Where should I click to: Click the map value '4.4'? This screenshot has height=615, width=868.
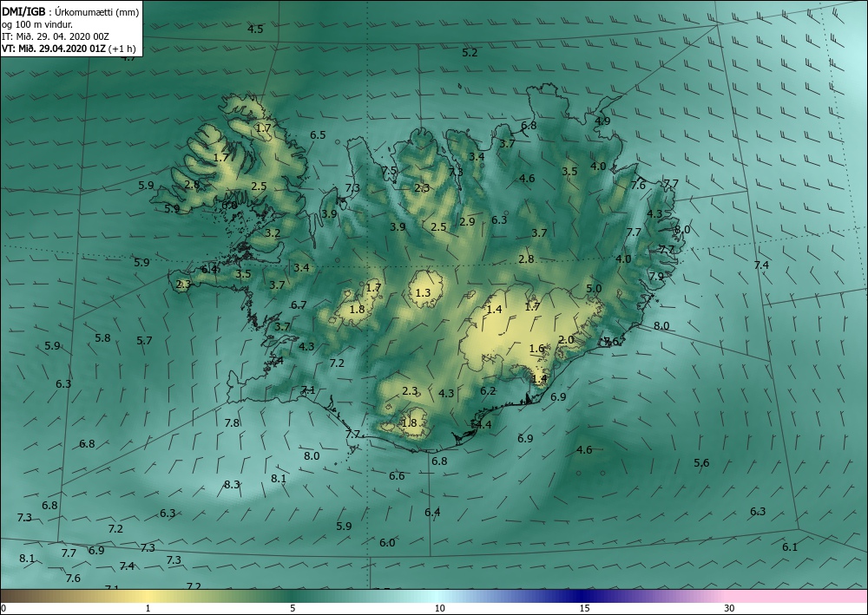pyautogui.click(x=483, y=425)
